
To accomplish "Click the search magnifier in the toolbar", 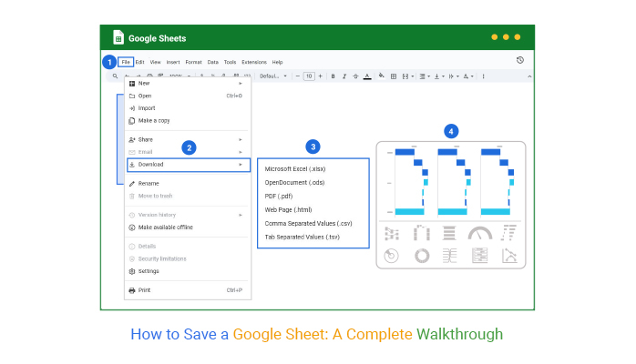I will click(x=115, y=76).
